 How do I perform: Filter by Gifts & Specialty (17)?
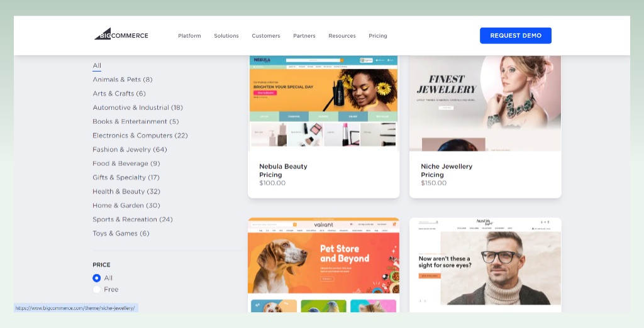(126, 177)
